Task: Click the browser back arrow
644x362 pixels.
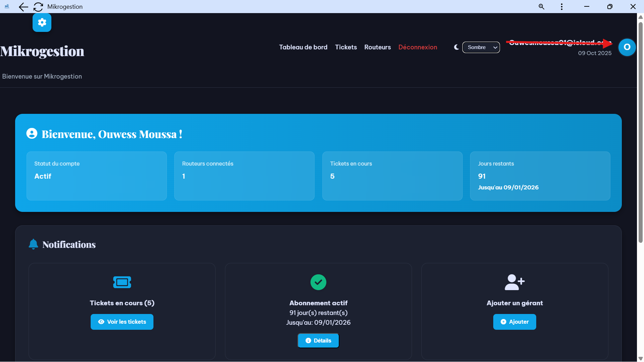Action: (x=23, y=7)
